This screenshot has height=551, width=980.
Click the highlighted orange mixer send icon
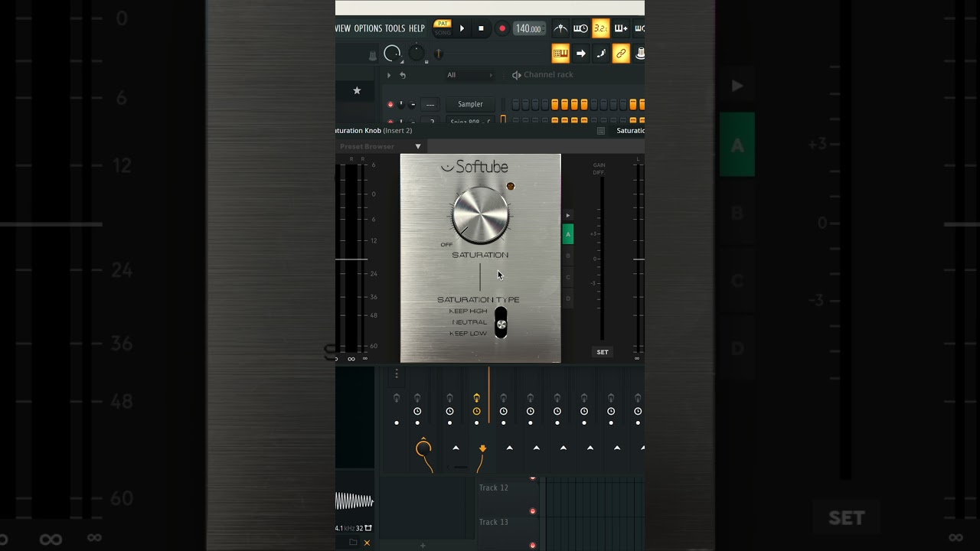(x=476, y=398)
